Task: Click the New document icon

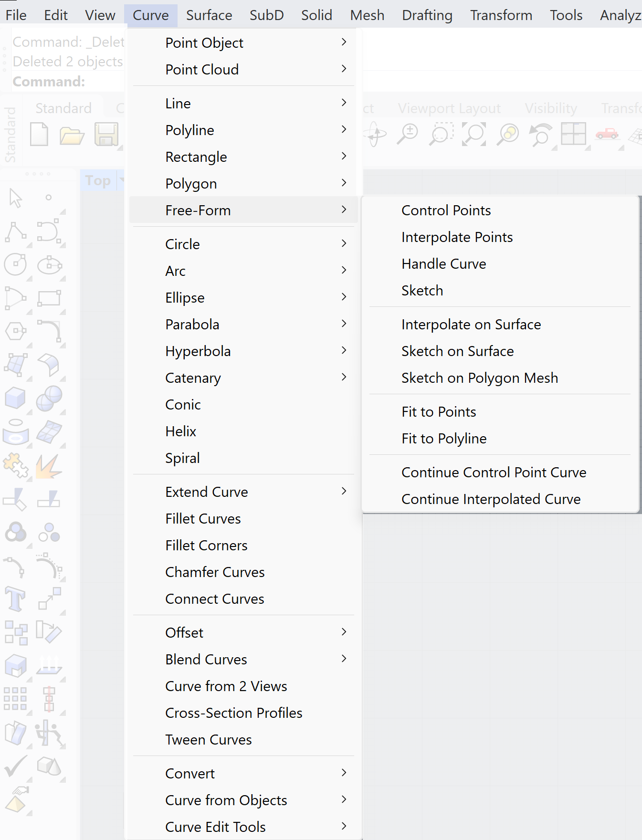Action: [39, 135]
